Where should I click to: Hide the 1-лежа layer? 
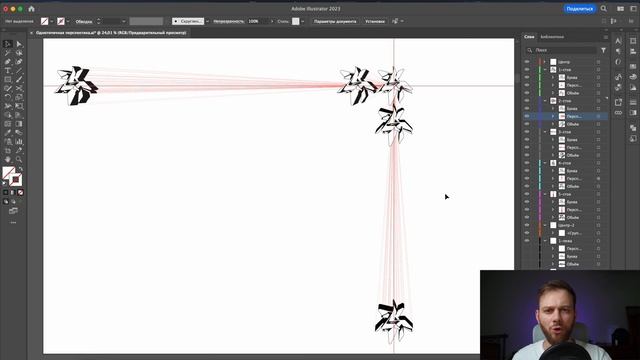[527, 241]
